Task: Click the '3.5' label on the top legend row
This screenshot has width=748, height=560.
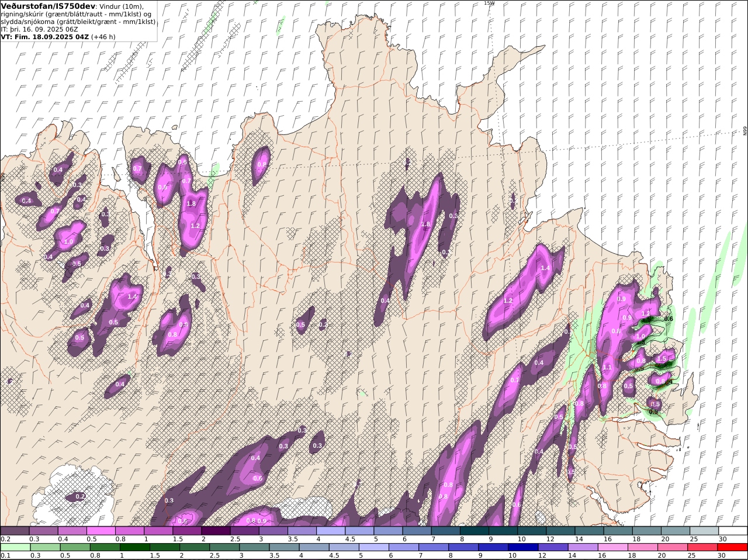Action: click(x=293, y=539)
